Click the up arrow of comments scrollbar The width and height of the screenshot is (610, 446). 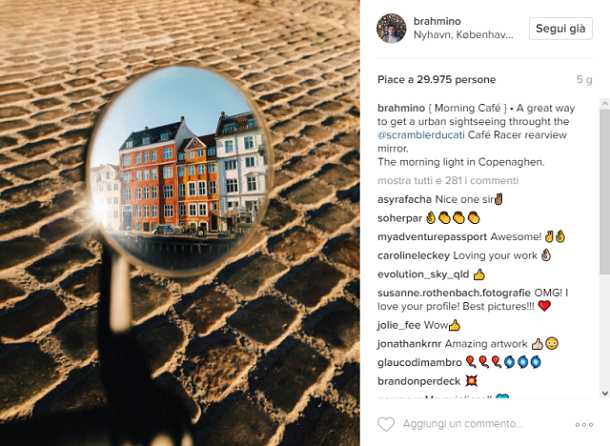pyautogui.click(x=605, y=104)
